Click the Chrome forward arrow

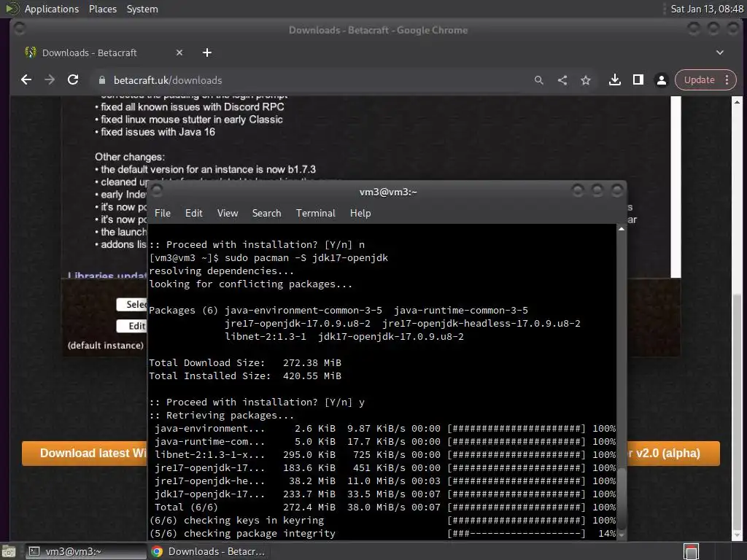coord(50,80)
